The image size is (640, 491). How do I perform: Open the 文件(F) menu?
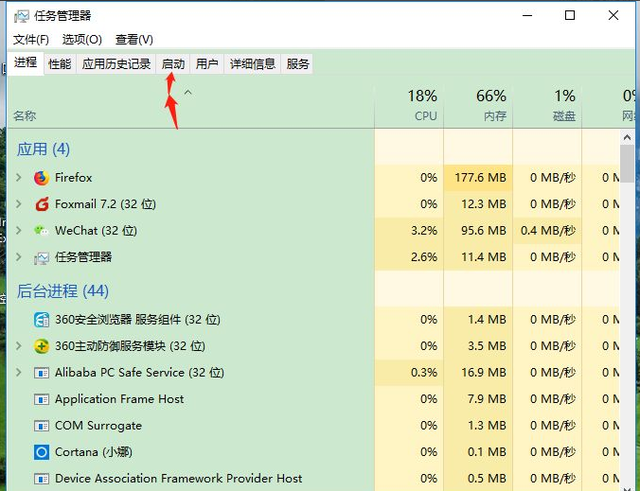pos(31,40)
